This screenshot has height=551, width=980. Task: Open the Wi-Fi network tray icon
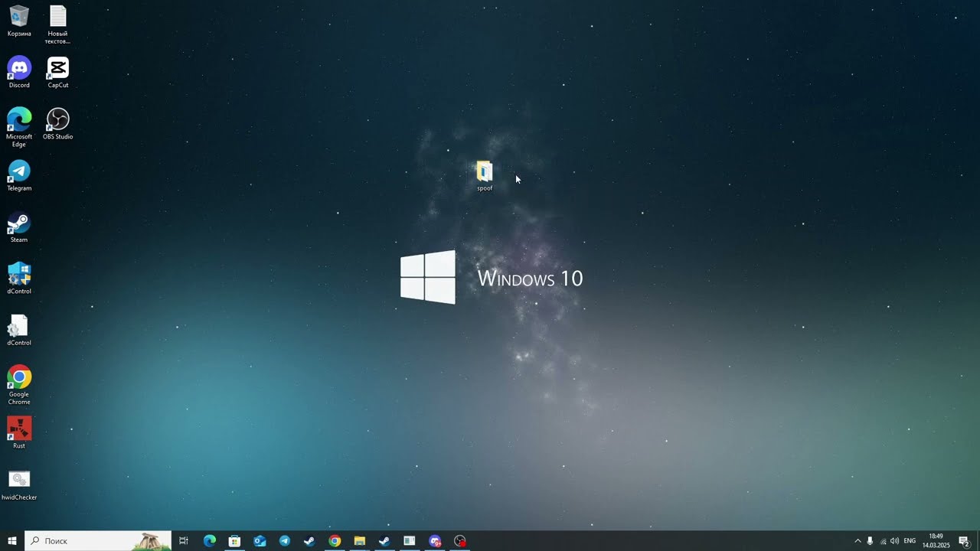[x=883, y=541]
